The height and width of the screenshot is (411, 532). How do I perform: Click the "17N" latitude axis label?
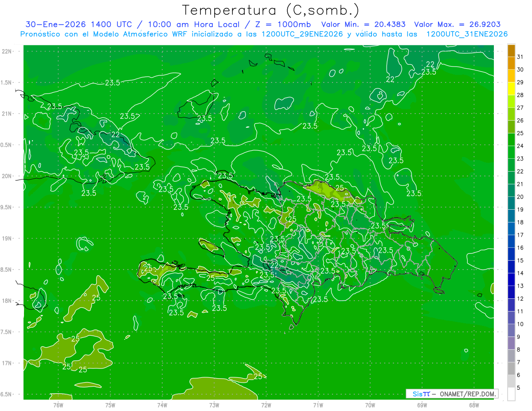[7, 363]
